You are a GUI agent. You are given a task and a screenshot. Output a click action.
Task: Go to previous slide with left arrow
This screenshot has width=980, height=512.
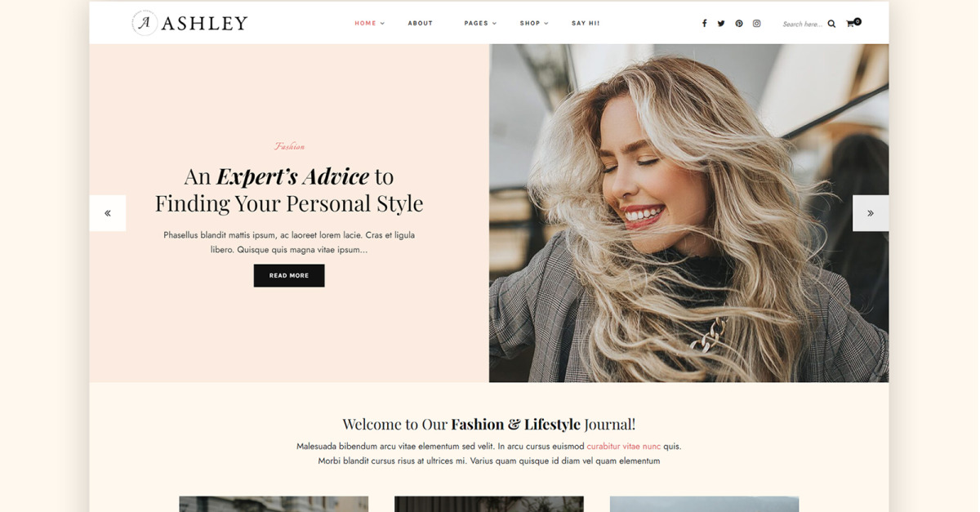click(x=108, y=213)
